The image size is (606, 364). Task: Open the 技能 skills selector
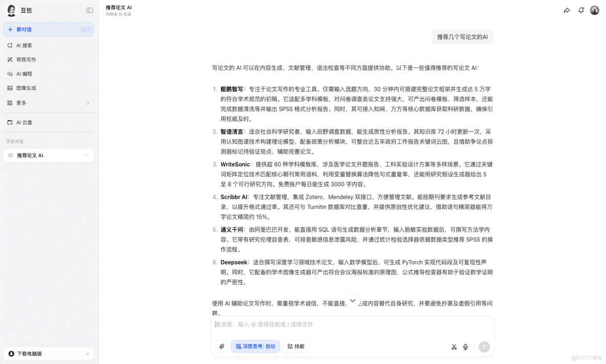[x=296, y=347]
